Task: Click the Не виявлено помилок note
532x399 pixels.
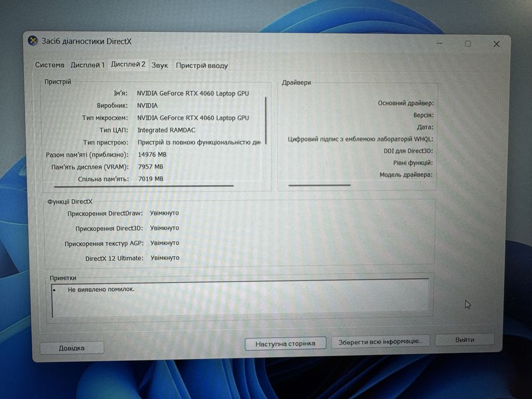Action: [101, 289]
